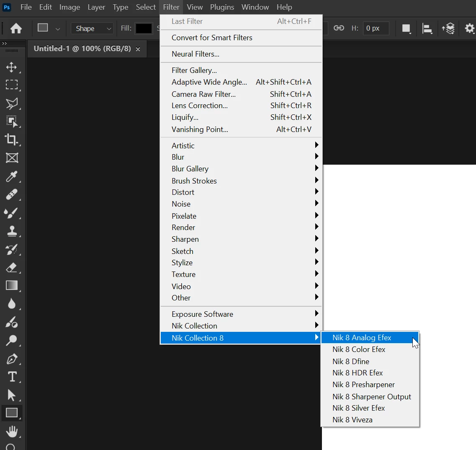Screen dimensions: 476x450
Task: Select the Crop tool
Action: [x=12, y=140]
